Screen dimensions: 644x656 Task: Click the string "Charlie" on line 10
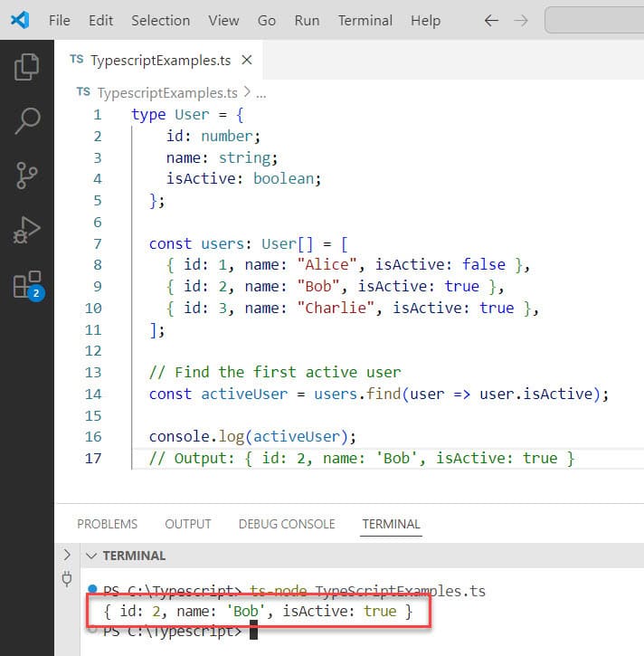click(x=336, y=309)
